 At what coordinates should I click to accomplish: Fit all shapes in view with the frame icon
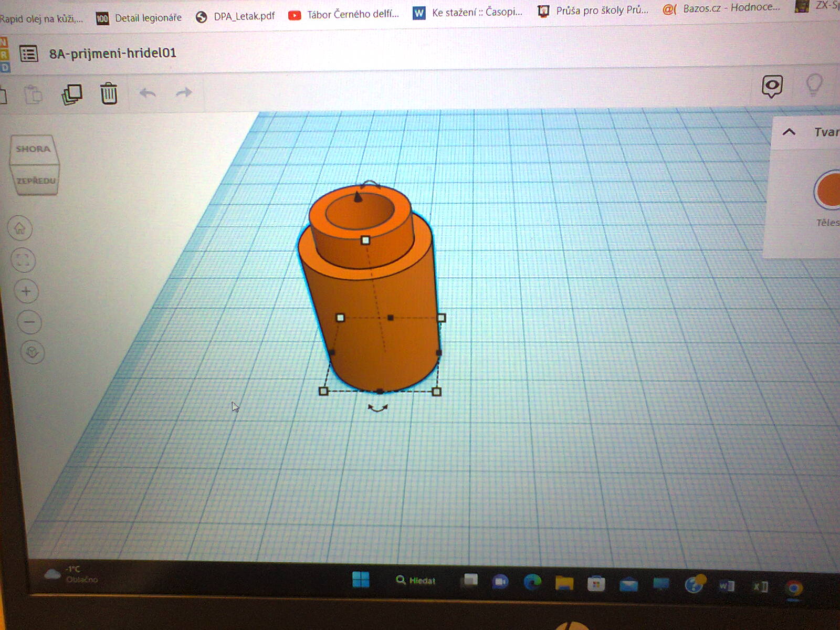click(23, 260)
